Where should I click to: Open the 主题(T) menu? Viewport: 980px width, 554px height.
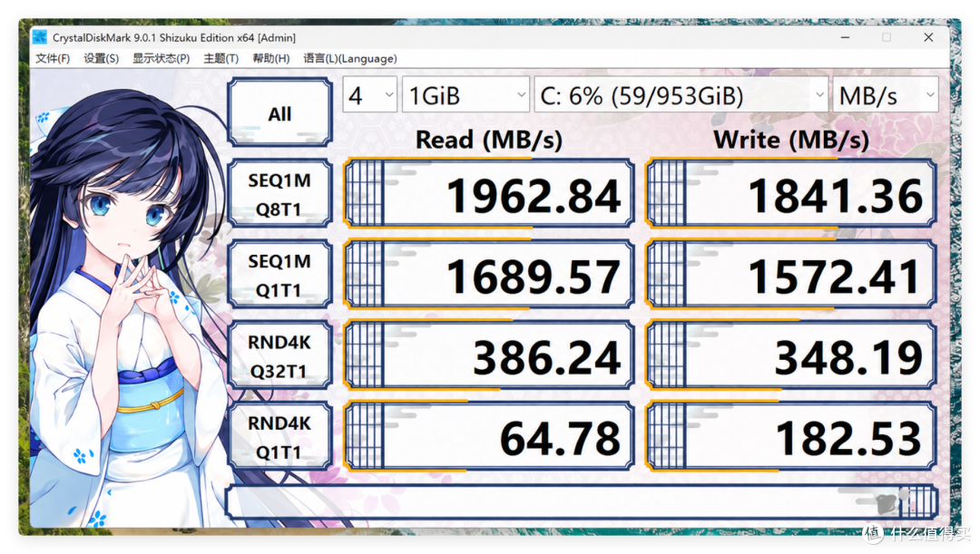(x=220, y=59)
